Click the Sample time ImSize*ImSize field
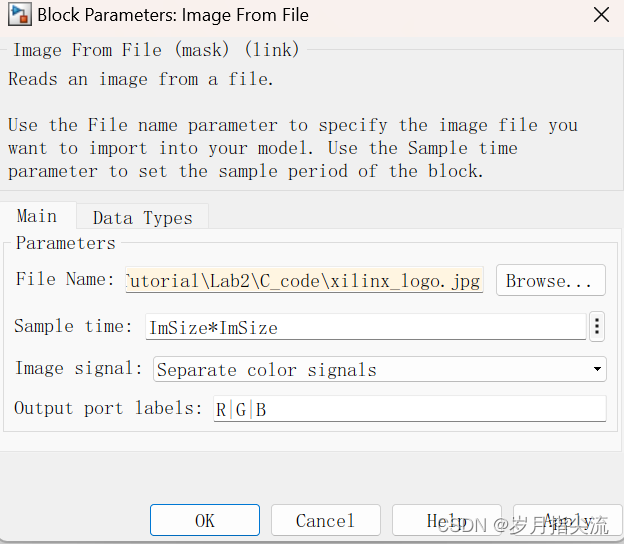The height and width of the screenshot is (544, 624). coord(365,327)
